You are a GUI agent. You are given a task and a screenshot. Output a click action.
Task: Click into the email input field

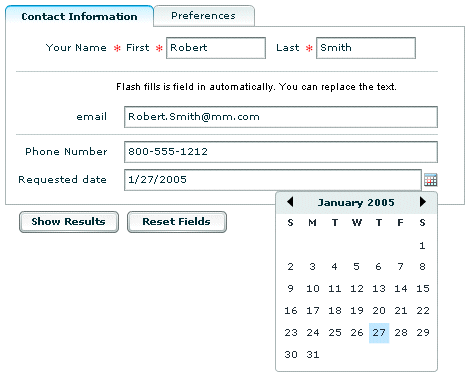[x=281, y=117]
